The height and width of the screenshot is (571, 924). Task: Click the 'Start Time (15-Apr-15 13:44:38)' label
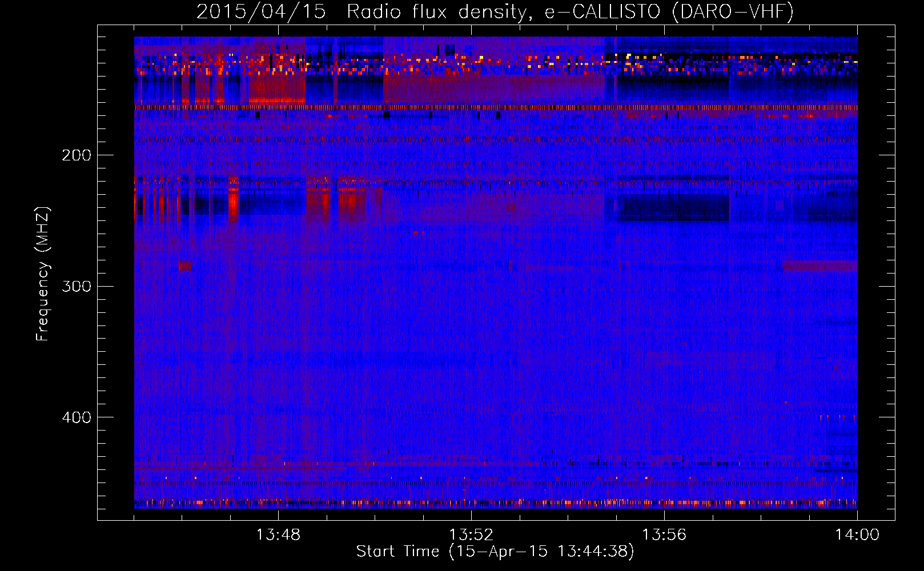tap(495, 552)
